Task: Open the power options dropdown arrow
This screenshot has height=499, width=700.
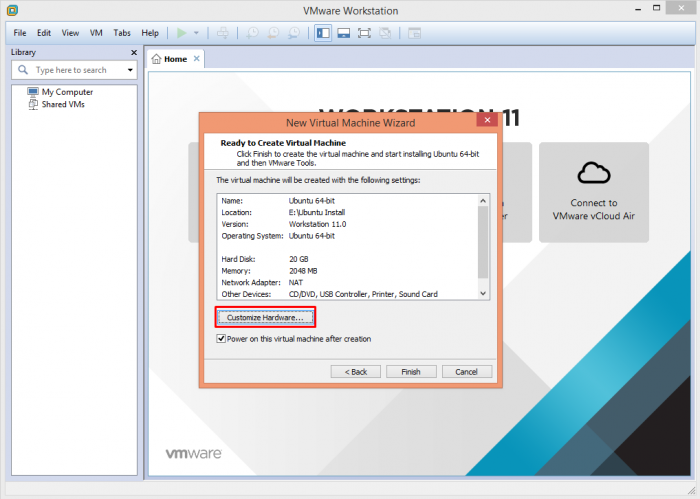Action: click(196, 33)
